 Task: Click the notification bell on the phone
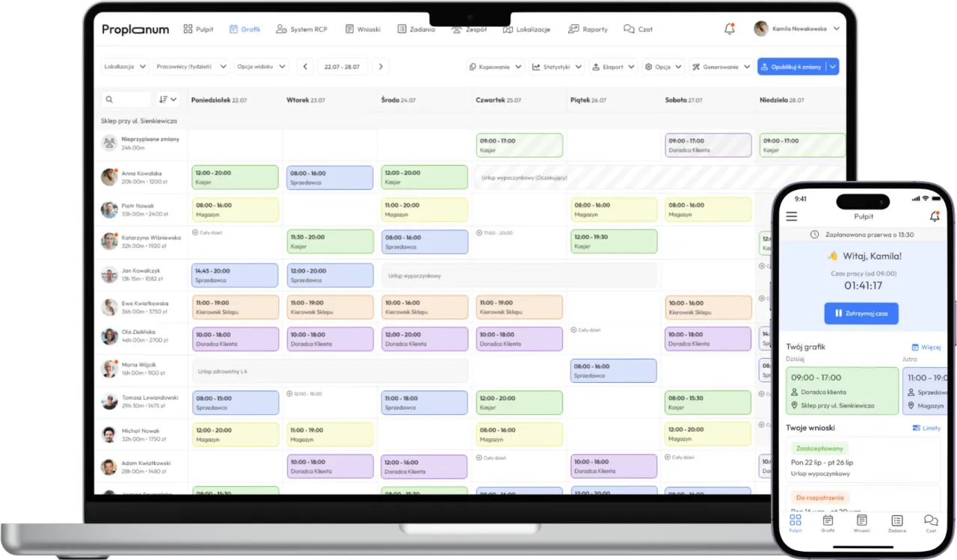(x=934, y=217)
